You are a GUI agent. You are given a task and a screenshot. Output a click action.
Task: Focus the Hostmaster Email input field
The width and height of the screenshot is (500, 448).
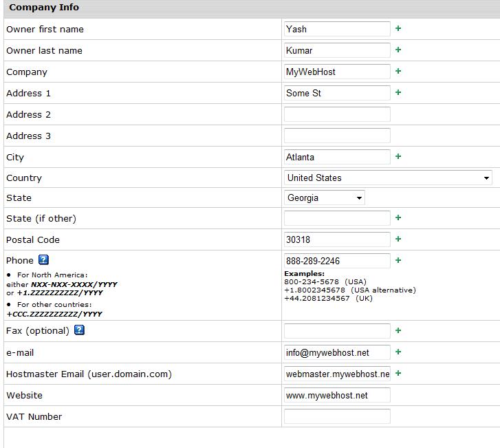click(337, 374)
